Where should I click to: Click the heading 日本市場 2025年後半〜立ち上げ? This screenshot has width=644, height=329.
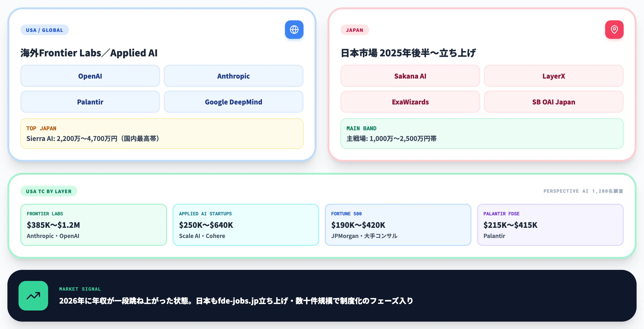pyautogui.click(x=408, y=53)
